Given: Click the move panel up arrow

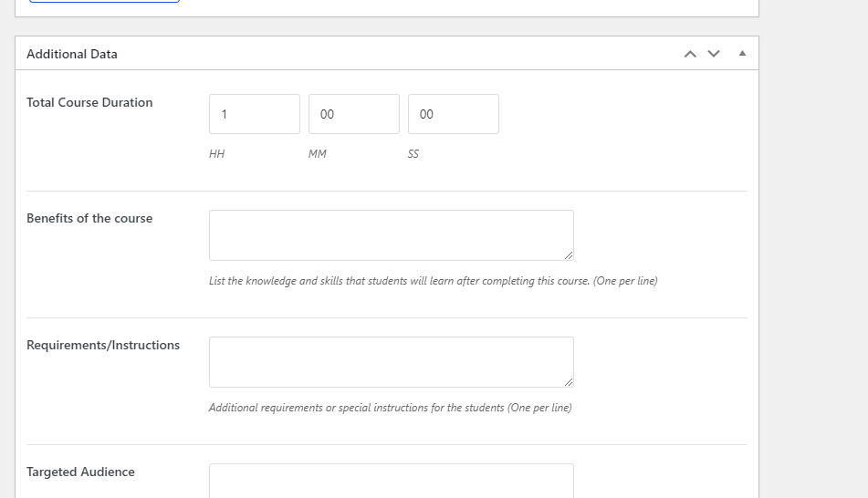Looking at the screenshot, I should pos(690,54).
